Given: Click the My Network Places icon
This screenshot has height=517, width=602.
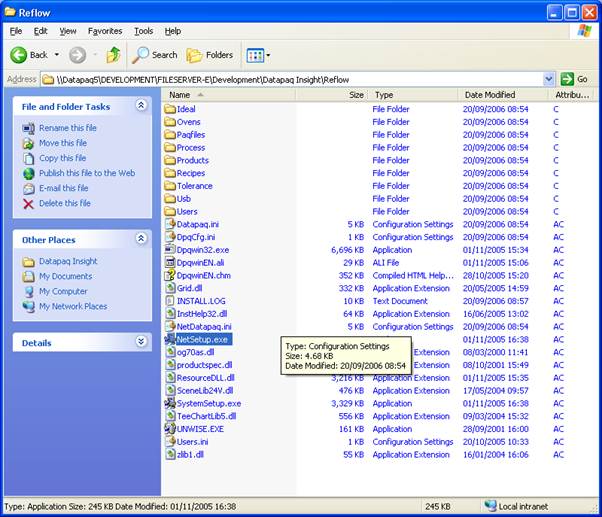Looking at the screenshot, I should coord(28,306).
